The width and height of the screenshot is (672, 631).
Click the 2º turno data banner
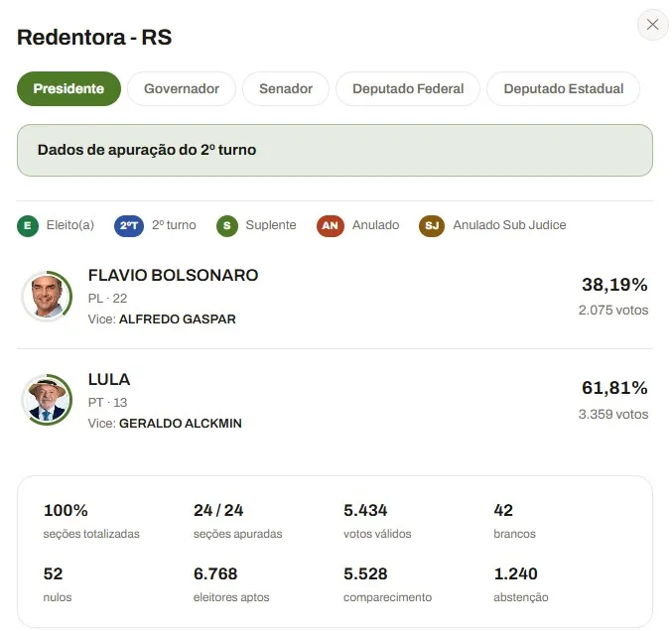[335, 150]
